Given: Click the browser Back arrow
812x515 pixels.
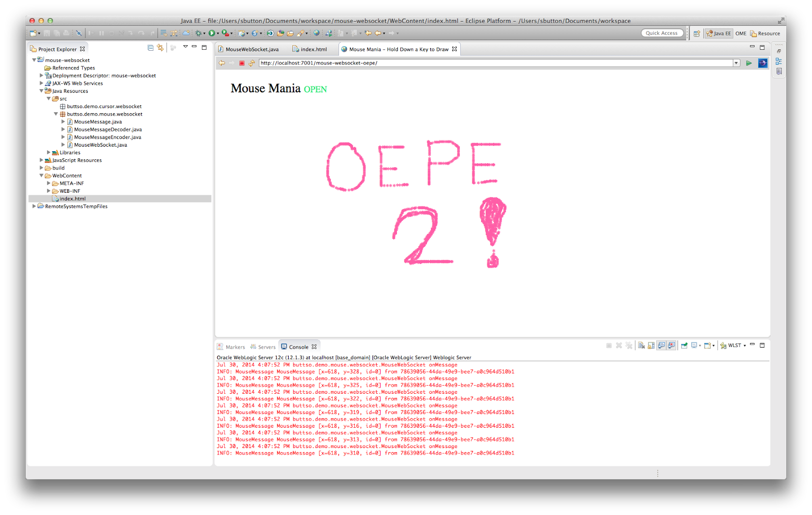Looking at the screenshot, I should point(222,63).
